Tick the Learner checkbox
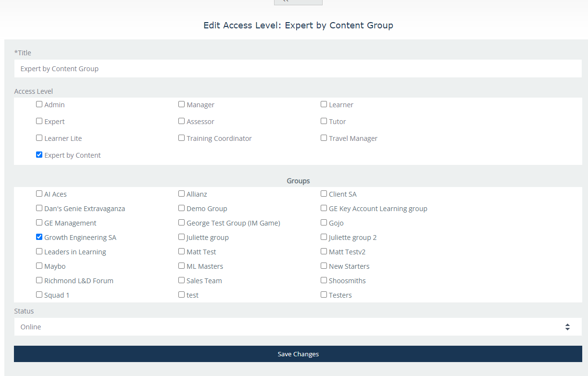588x376 pixels. (324, 104)
